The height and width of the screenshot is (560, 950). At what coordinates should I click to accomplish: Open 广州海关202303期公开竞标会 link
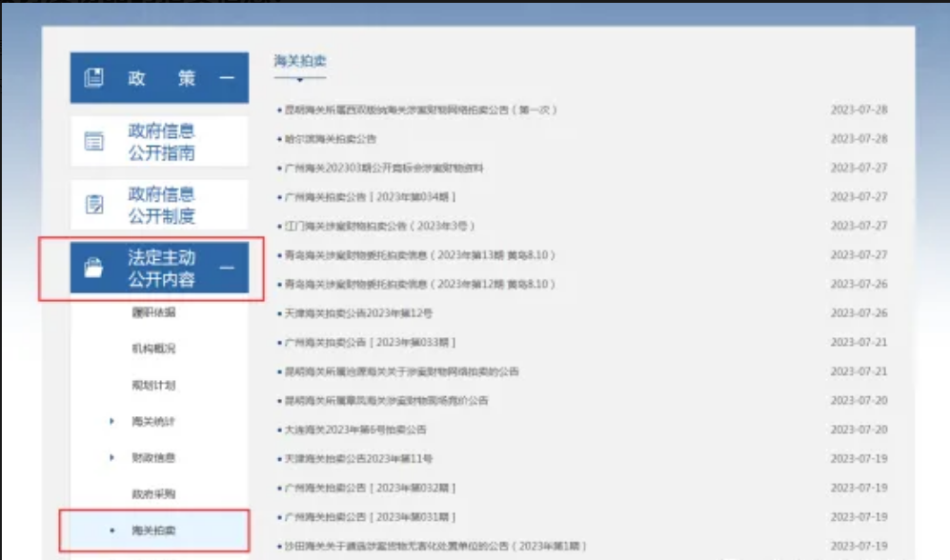coord(383,168)
